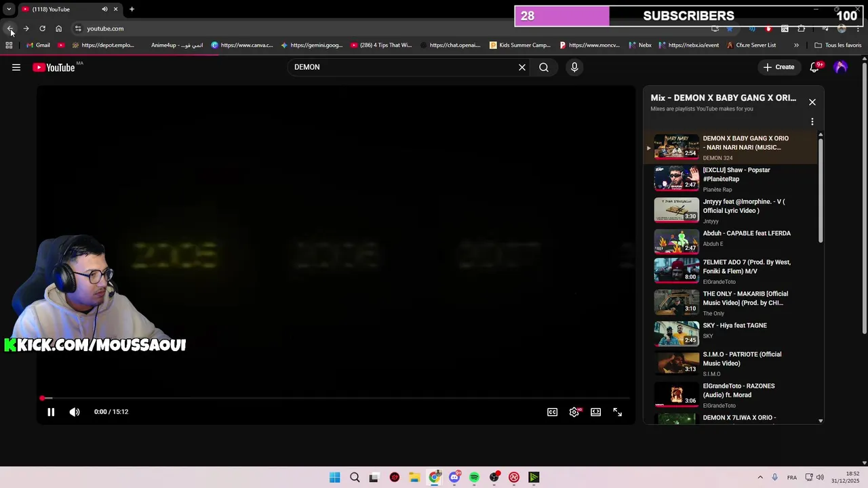Image resolution: width=868 pixels, height=488 pixels.
Task: Open the canva bookmark
Action: point(242,45)
